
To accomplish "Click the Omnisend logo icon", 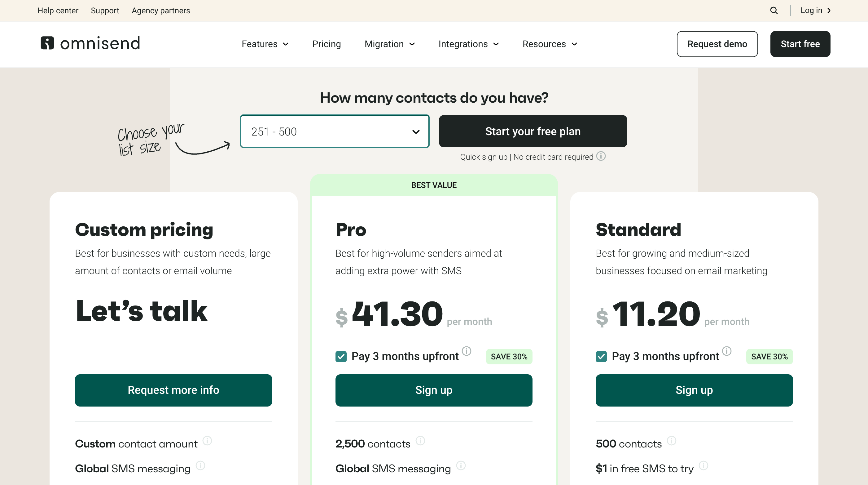I will click(47, 43).
